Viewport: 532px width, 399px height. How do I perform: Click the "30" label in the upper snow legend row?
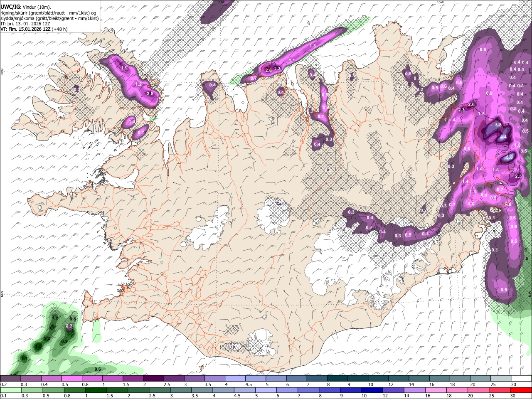(514, 384)
